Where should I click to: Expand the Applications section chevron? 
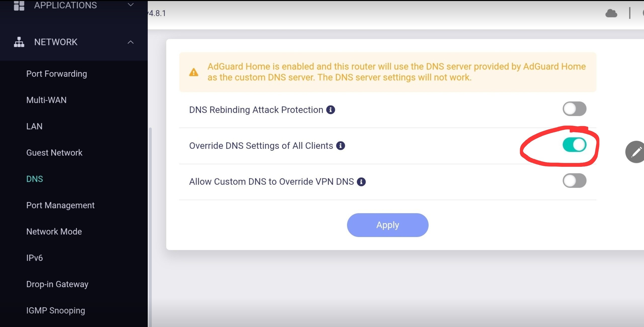[131, 5]
